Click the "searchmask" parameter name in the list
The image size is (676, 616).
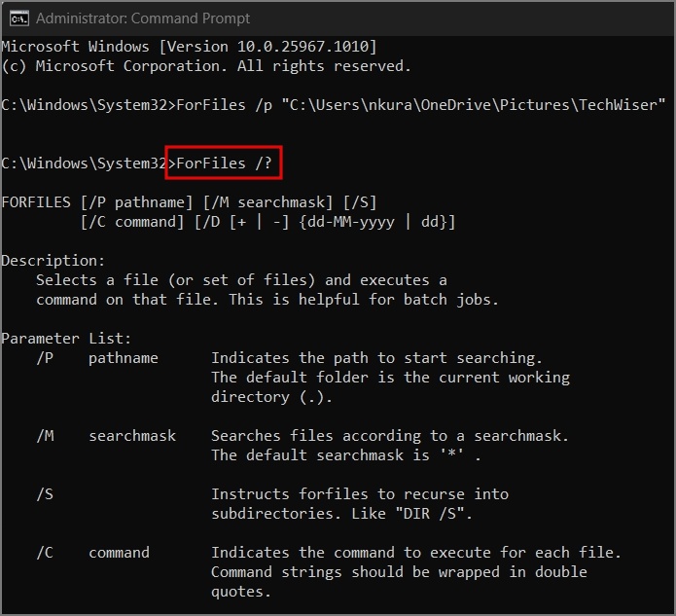point(132,436)
